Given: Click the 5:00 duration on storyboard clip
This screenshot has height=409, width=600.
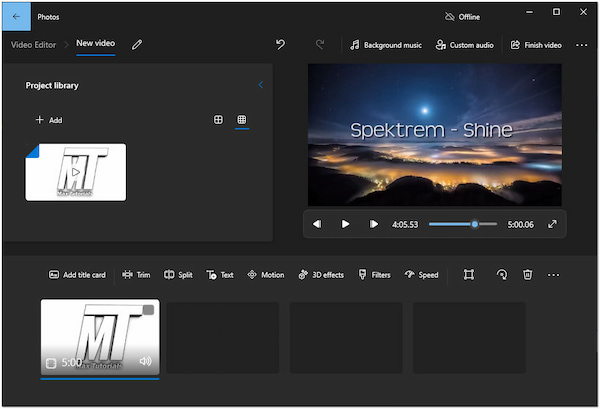Looking at the screenshot, I should click(x=72, y=362).
